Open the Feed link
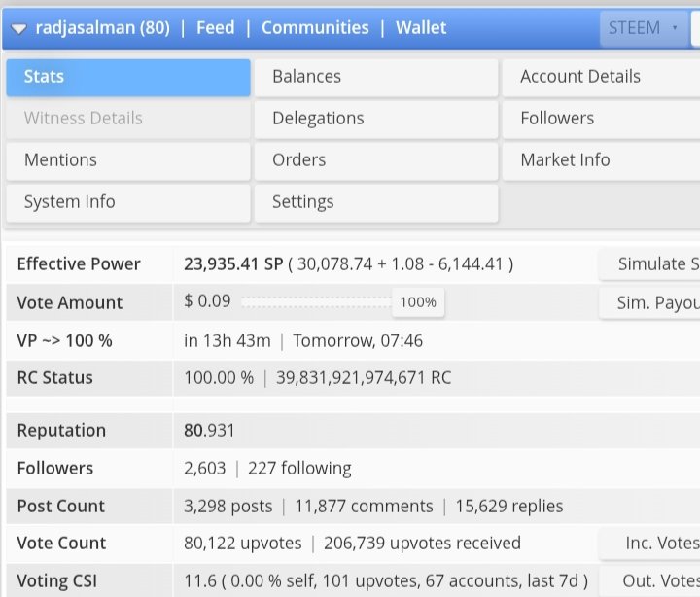This screenshot has width=700, height=597. pos(215,27)
